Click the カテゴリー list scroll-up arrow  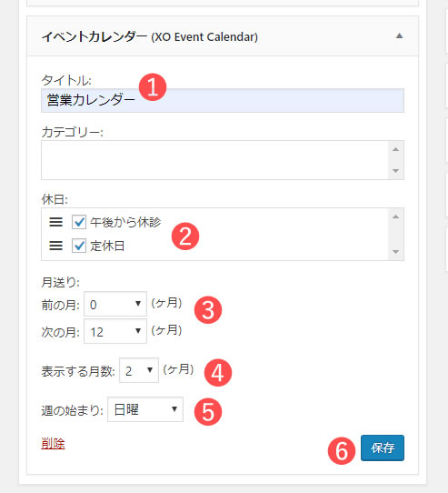click(x=396, y=149)
